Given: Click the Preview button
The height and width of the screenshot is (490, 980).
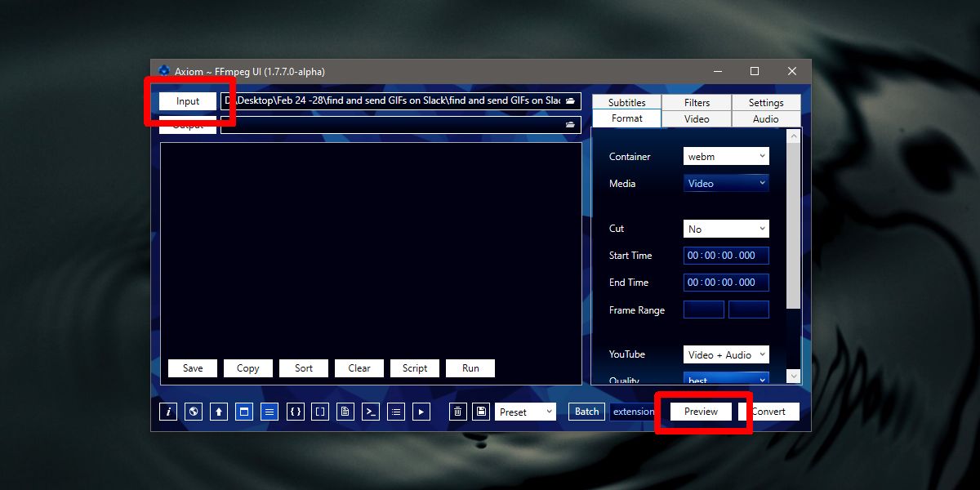Looking at the screenshot, I should 701,412.
